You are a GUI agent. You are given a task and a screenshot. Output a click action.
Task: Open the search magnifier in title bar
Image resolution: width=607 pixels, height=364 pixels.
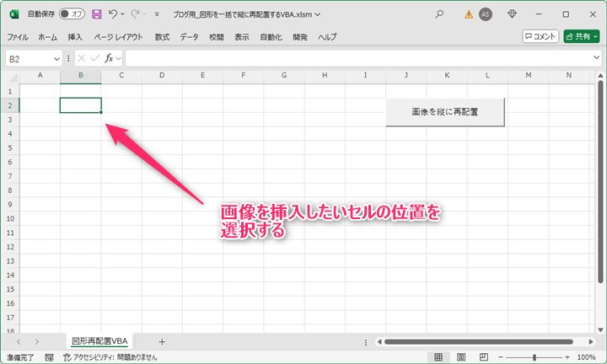(439, 14)
